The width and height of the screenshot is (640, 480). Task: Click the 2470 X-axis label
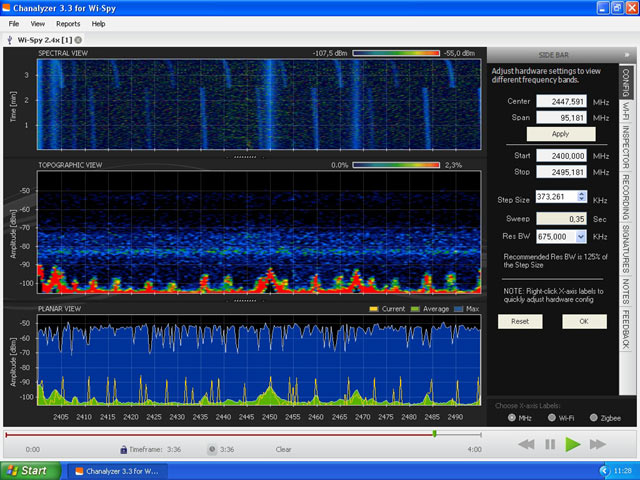[362, 417]
